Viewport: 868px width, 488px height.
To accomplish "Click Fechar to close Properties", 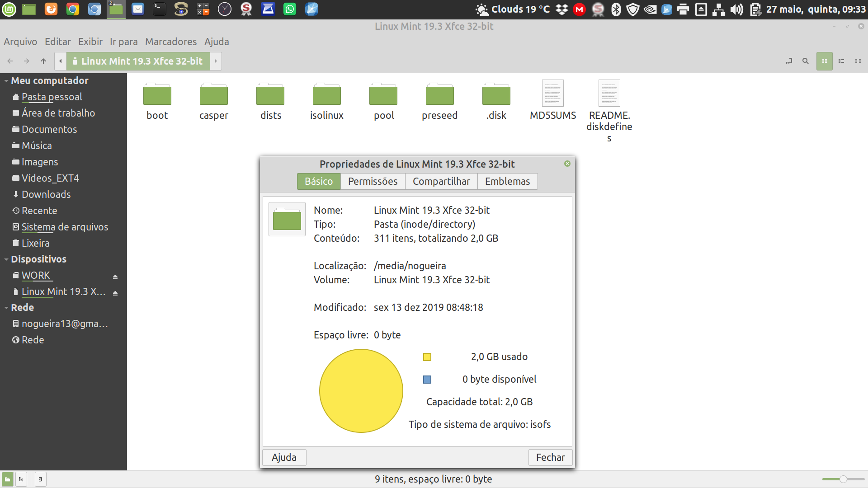I will 550,457.
